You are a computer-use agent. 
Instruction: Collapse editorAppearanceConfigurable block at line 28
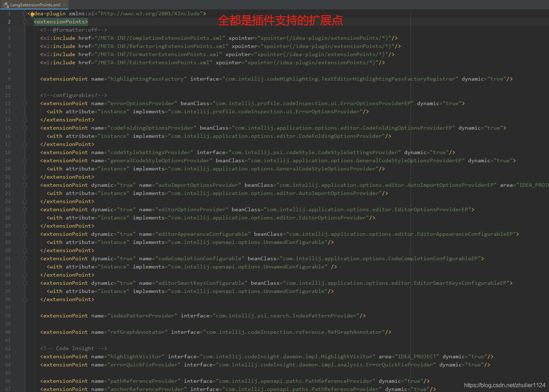(x=25, y=234)
